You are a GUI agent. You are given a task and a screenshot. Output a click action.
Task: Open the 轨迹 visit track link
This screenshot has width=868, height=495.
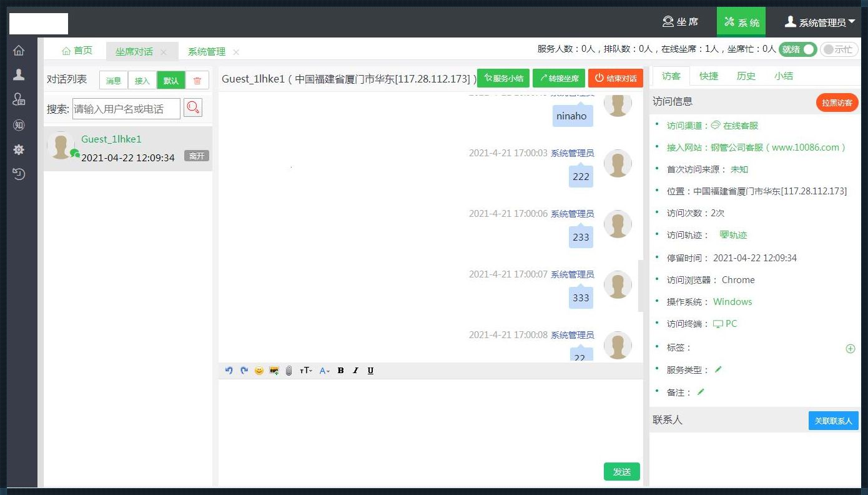pyautogui.click(x=733, y=235)
